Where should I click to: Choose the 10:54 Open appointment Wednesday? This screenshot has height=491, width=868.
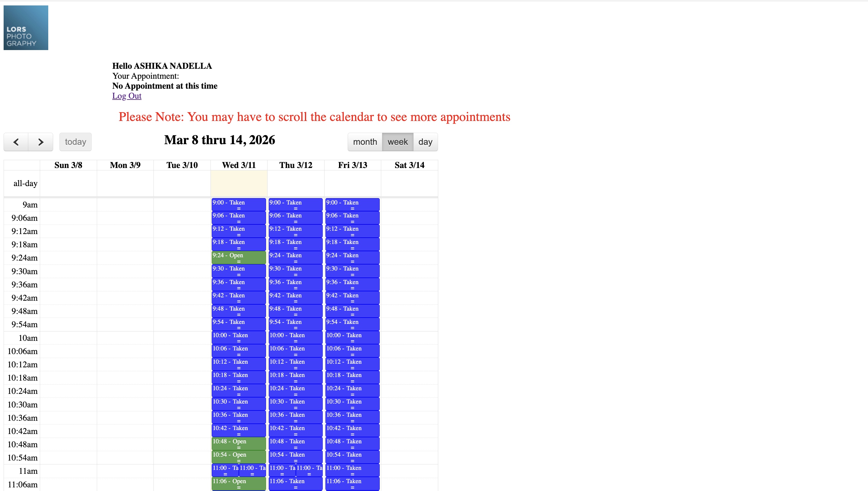coord(238,457)
